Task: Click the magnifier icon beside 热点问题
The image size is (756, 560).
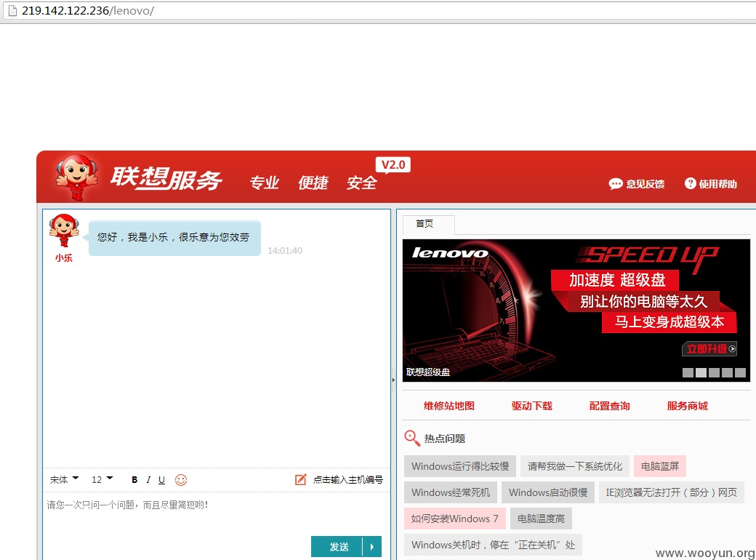Action: 411,438
